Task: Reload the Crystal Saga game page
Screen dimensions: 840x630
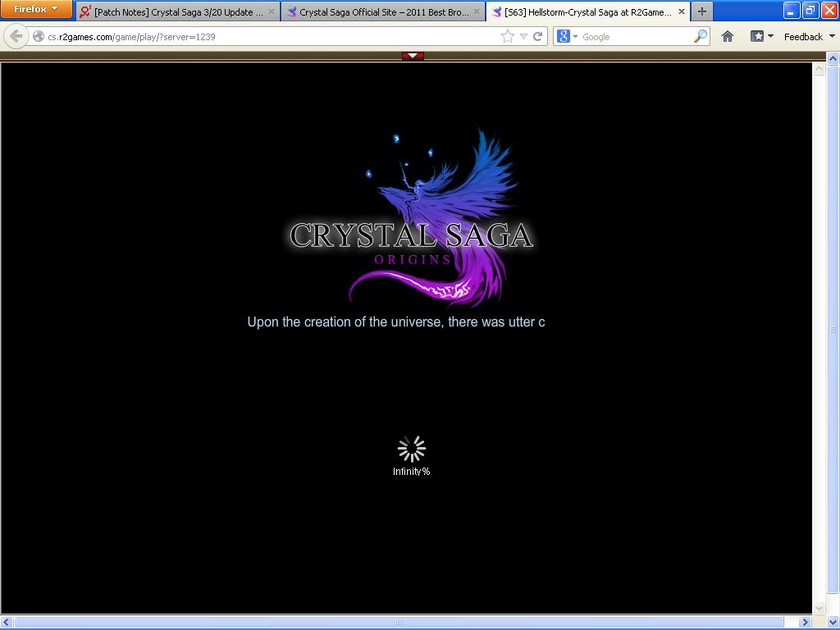Action: click(x=538, y=36)
